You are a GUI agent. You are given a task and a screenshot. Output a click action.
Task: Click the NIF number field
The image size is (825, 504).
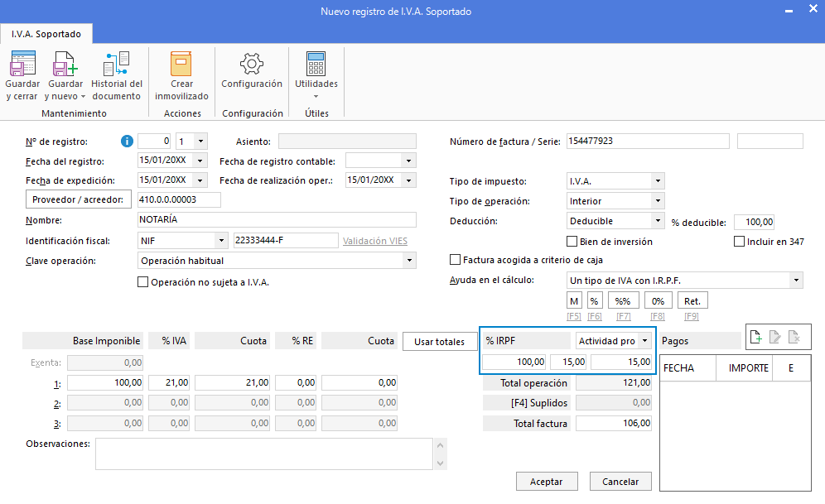[286, 240]
